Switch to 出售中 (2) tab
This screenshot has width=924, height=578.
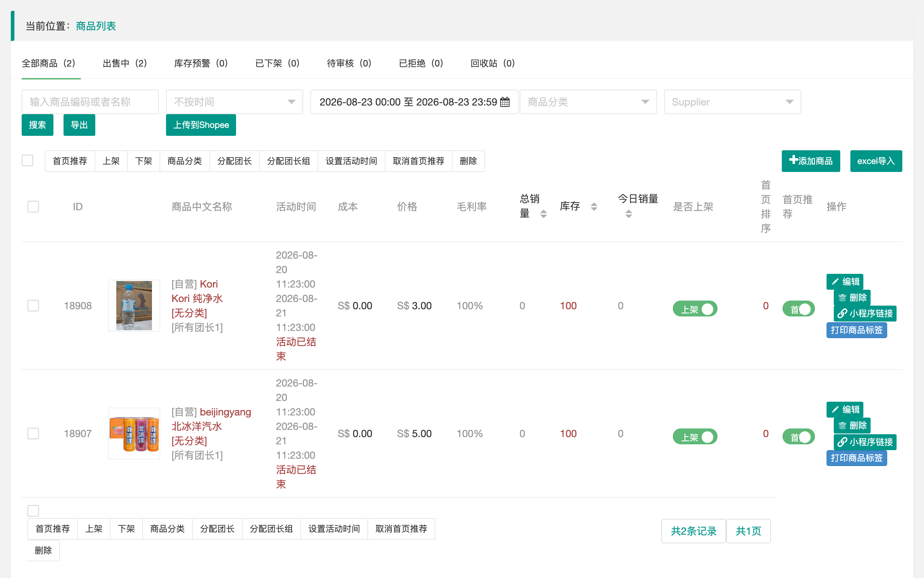(x=125, y=63)
